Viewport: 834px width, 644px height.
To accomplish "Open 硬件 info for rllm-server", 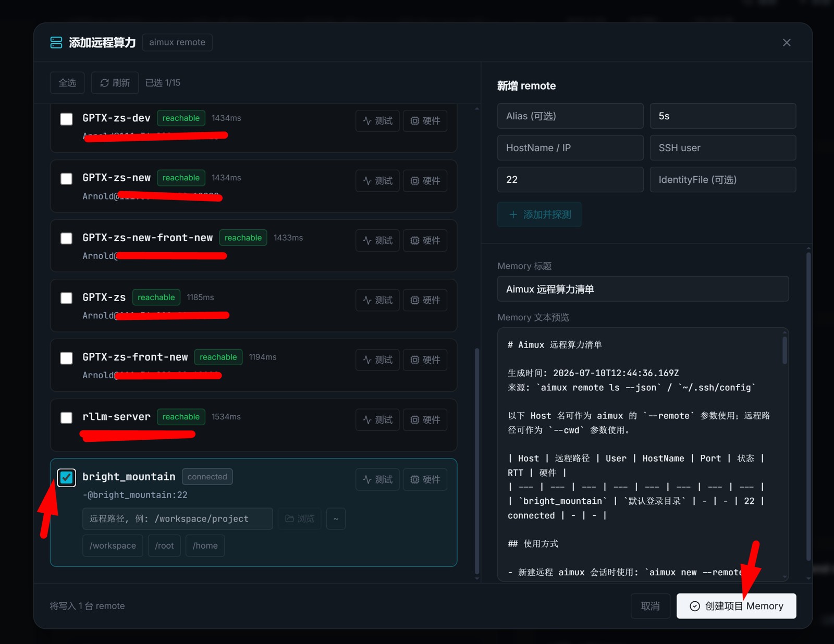I will coord(425,419).
